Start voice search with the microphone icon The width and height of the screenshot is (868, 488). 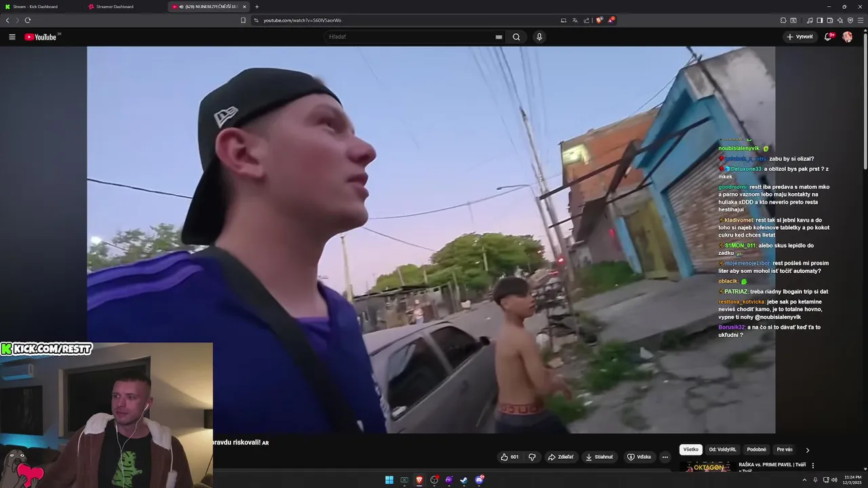(x=539, y=37)
